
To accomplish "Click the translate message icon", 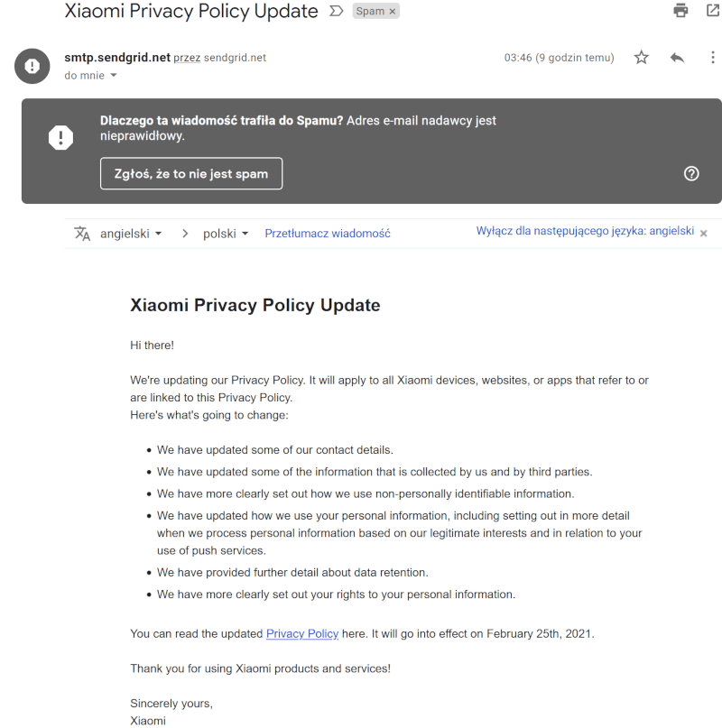I will click(x=82, y=233).
